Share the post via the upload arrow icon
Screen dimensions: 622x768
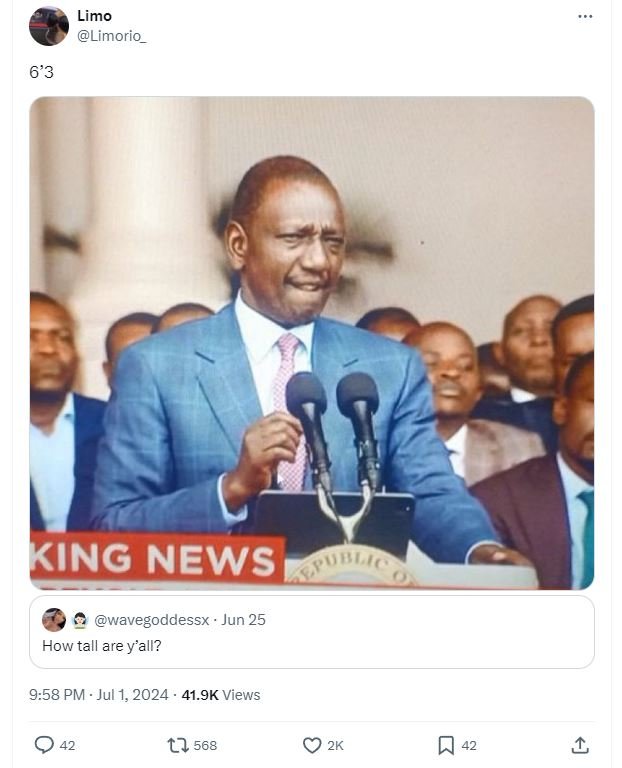pyautogui.click(x=580, y=745)
